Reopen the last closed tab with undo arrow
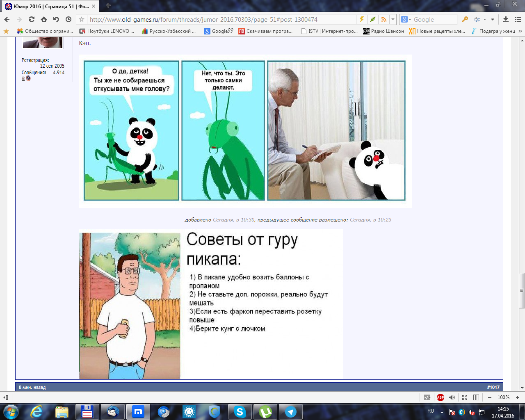Image resolution: width=525 pixels, height=420 pixels. pyautogui.click(x=56, y=19)
